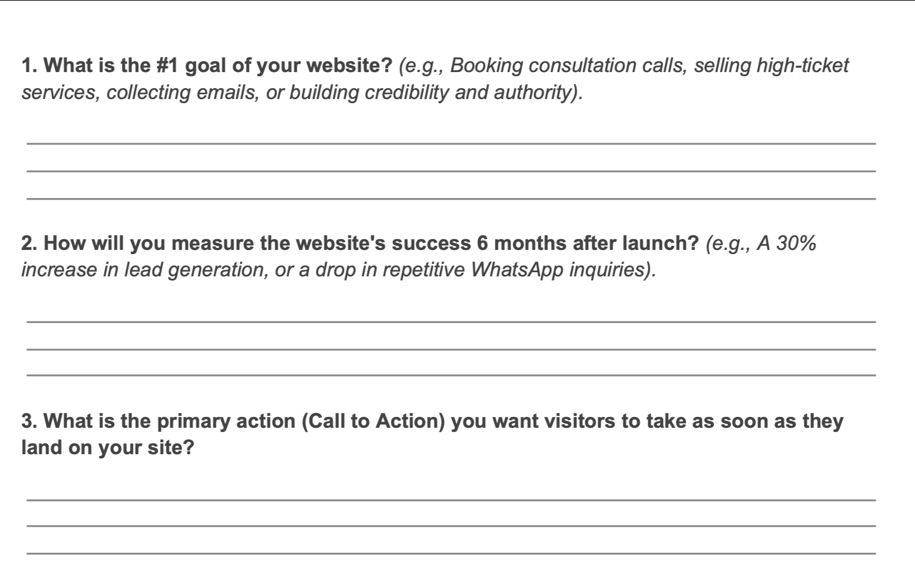
Task: Click the text "land on your site?"
Action: 108,447
